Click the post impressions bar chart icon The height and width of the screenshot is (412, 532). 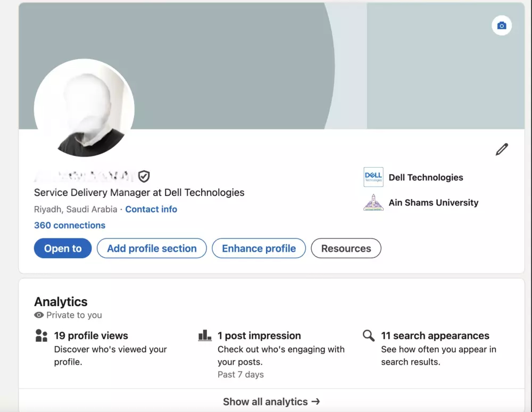pos(205,335)
